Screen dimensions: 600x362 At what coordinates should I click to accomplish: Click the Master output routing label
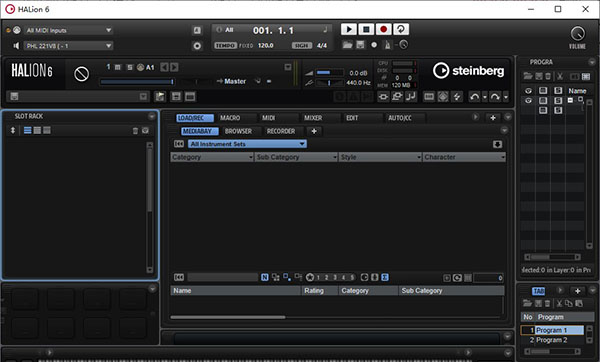tap(235, 81)
